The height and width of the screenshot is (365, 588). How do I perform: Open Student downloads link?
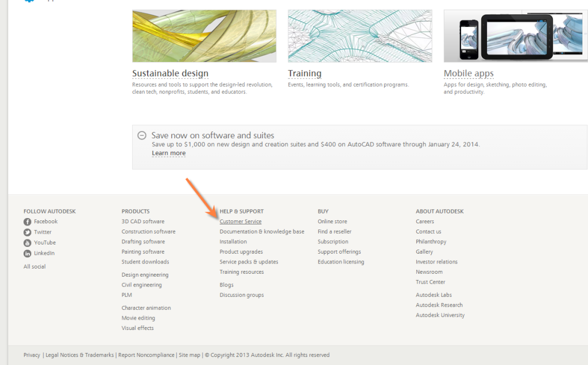point(145,262)
